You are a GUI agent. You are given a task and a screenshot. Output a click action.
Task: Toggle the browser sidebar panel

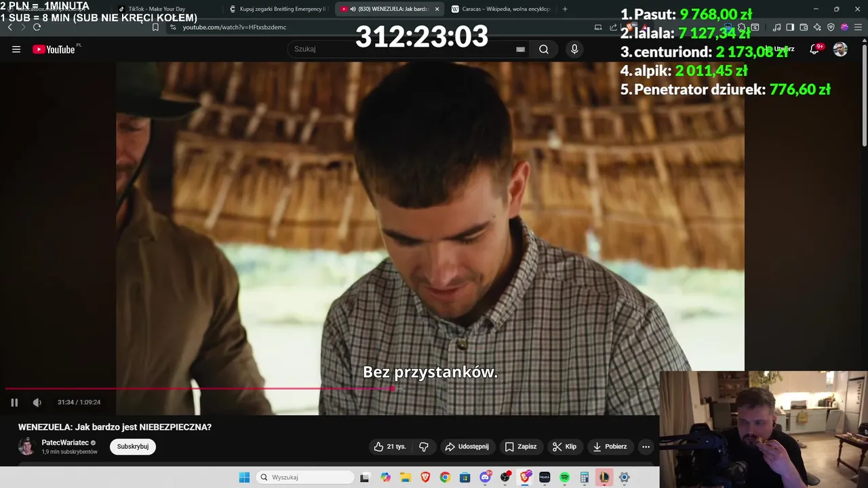[x=790, y=27]
